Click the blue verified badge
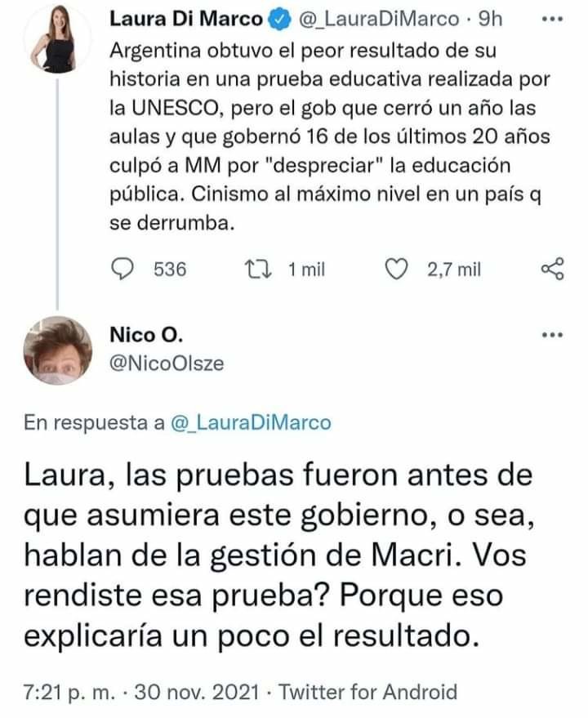The image size is (588, 718). (x=276, y=19)
